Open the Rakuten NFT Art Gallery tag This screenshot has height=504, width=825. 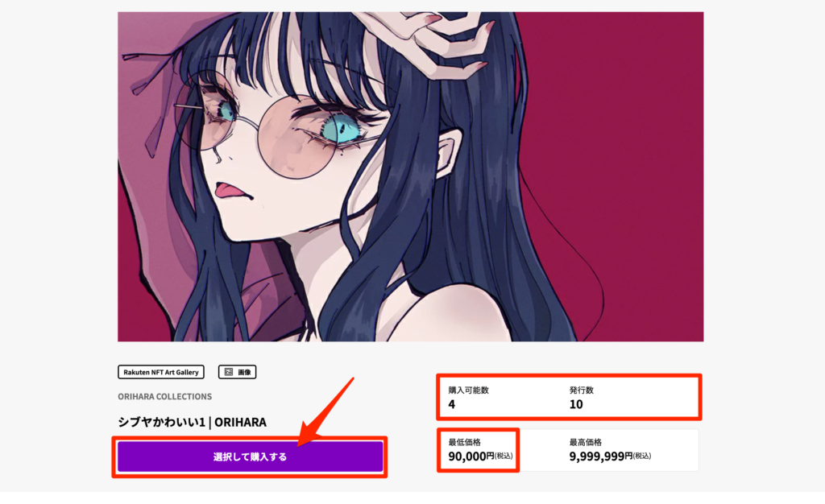click(x=161, y=372)
